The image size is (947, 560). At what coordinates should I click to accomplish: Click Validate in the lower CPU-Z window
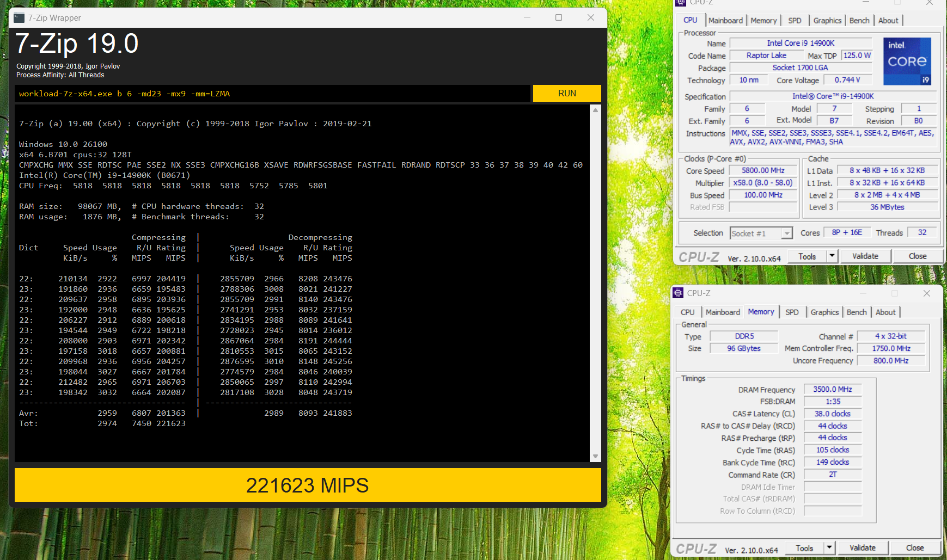tap(862, 548)
